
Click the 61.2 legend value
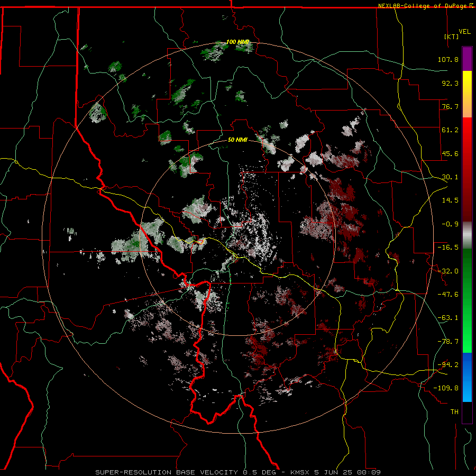[450, 130]
